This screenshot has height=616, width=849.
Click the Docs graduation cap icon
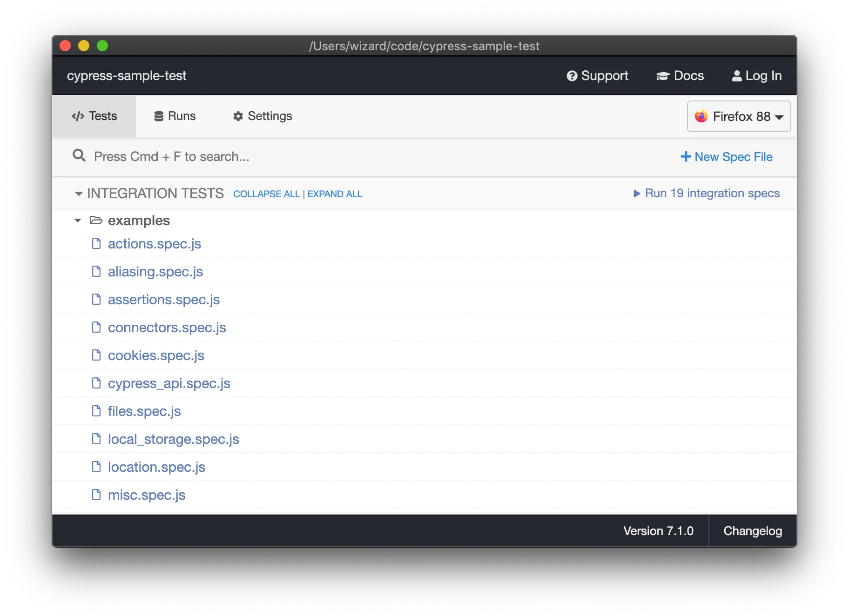click(x=663, y=76)
